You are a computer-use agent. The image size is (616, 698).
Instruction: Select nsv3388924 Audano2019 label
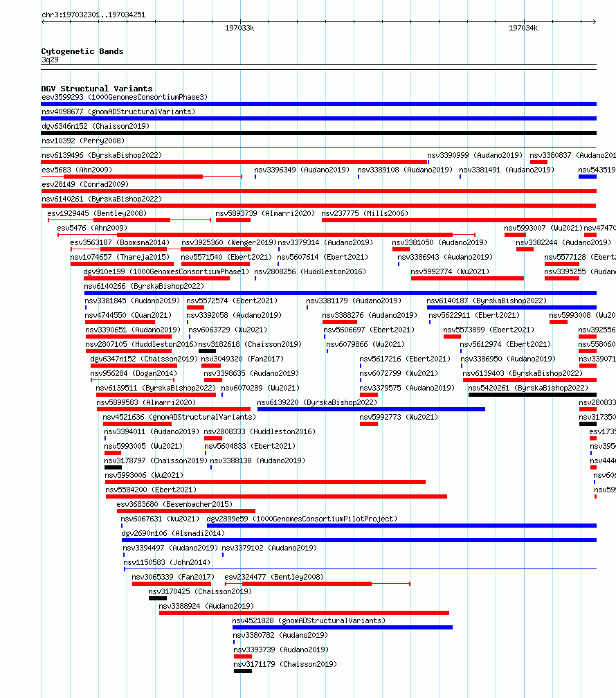click(206, 606)
